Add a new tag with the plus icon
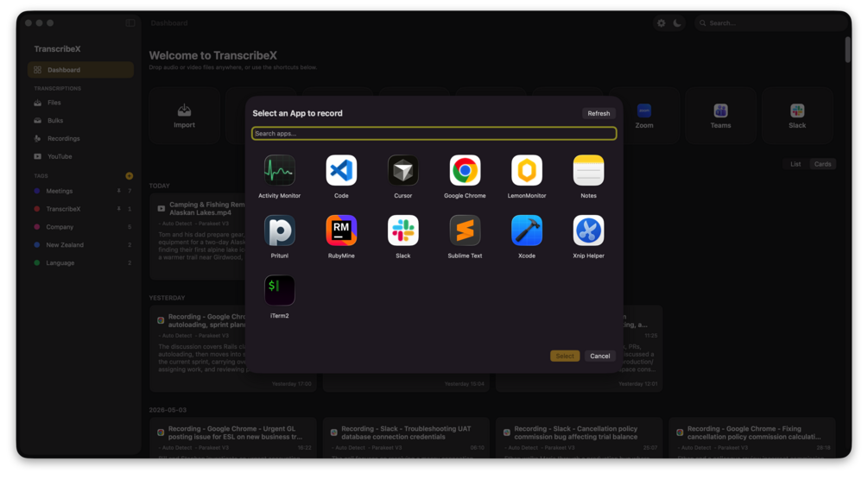 coord(129,176)
